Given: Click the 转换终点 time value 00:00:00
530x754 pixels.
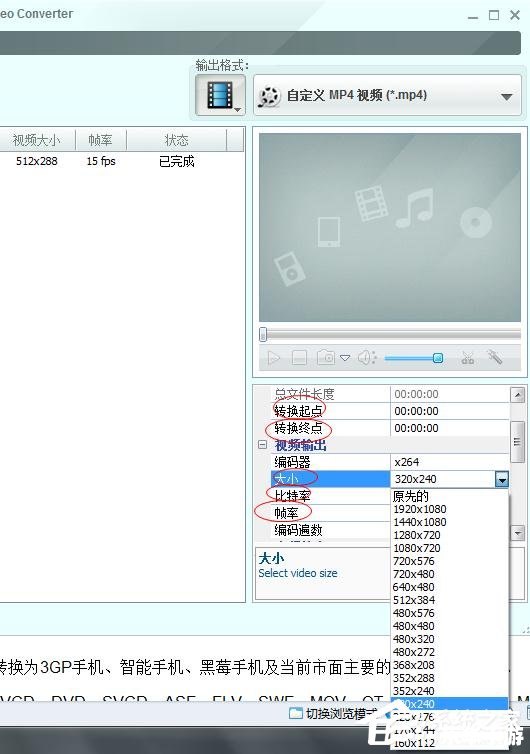Looking at the screenshot, I should [x=416, y=428].
